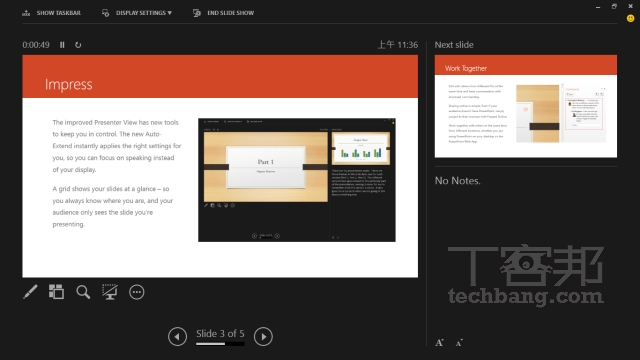640x360 pixels.
Task: Decrease the notes text size
Action: click(459, 343)
